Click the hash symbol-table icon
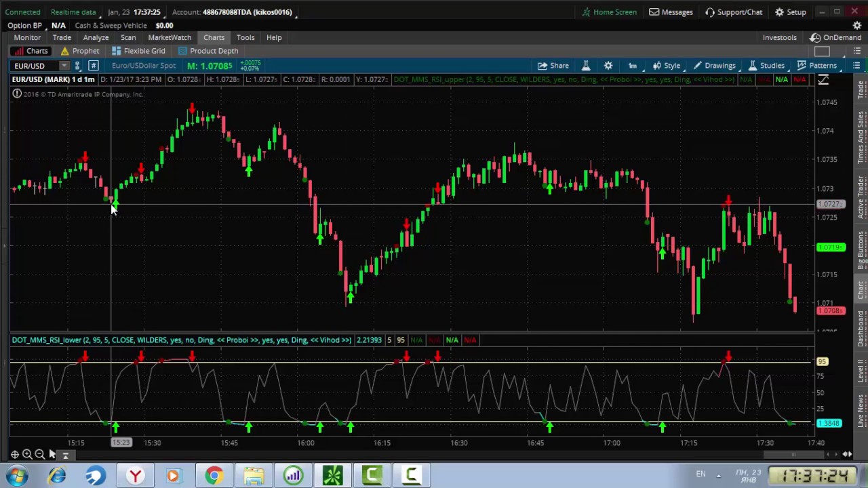Image resolution: width=868 pixels, height=488 pixels. [93, 66]
